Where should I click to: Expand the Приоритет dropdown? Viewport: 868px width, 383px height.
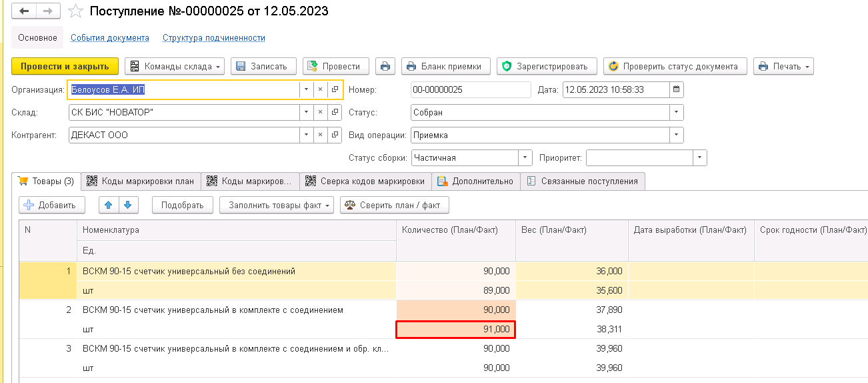point(699,158)
